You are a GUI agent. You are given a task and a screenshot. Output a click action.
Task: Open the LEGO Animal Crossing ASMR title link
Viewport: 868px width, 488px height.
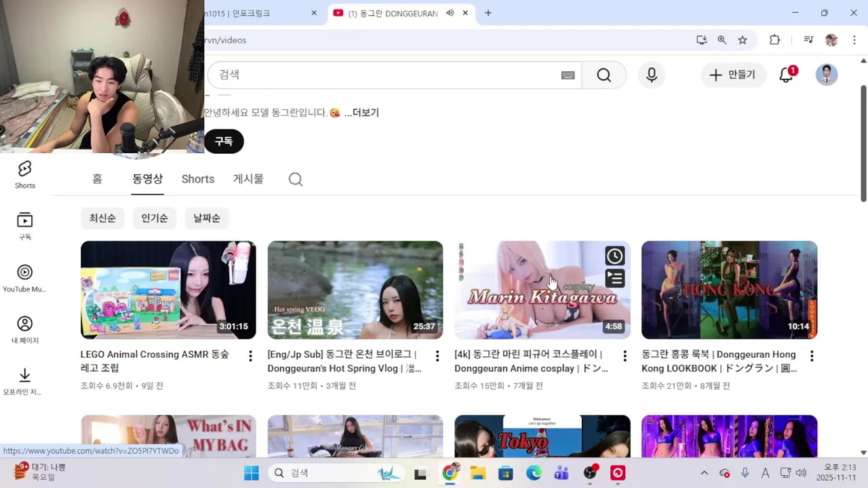pos(155,361)
